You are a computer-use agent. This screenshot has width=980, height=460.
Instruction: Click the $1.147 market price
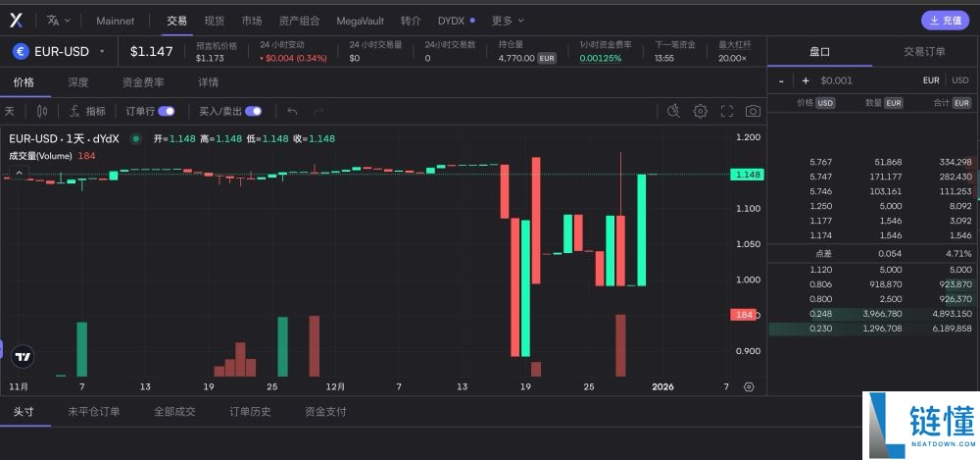[x=151, y=51]
